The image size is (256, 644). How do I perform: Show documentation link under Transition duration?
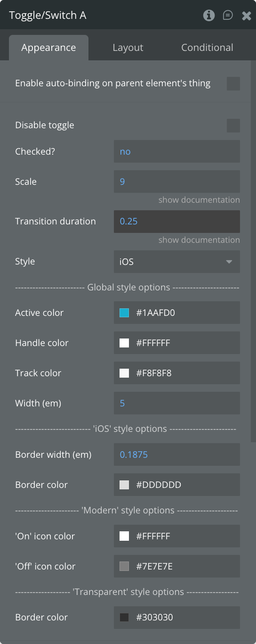coord(199,240)
